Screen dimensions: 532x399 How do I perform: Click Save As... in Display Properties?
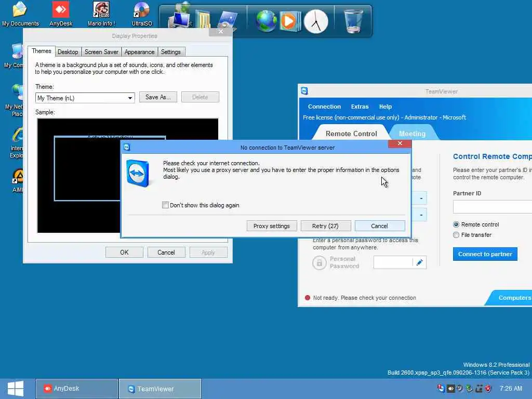(158, 97)
